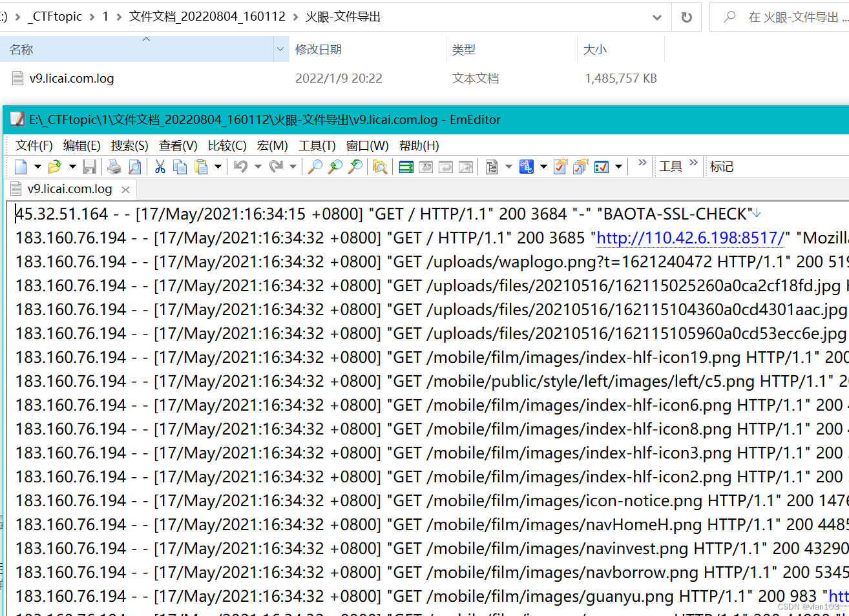The height and width of the screenshot is (616, 849).
Task: Select v9.licai.com.log file in Explorer
Action: click(72, 79)
